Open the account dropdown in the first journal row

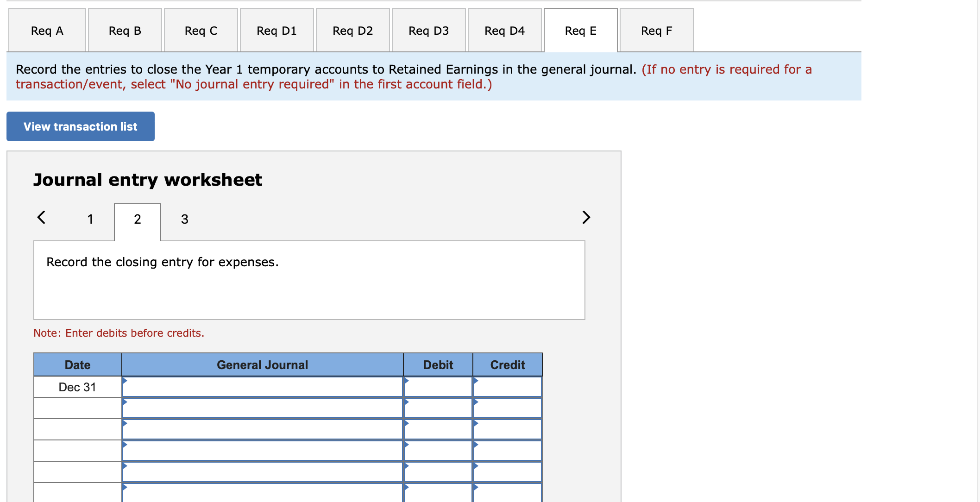click(x=125, y=387)
